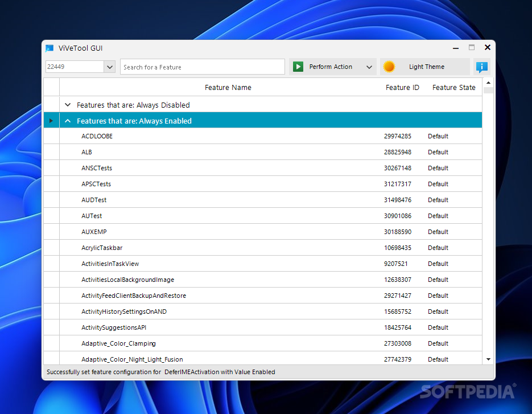Image resolution: width=532 pixels, height=414 pixels.
Task: Click feature ID 28825948
Action: tap(397, 152)
